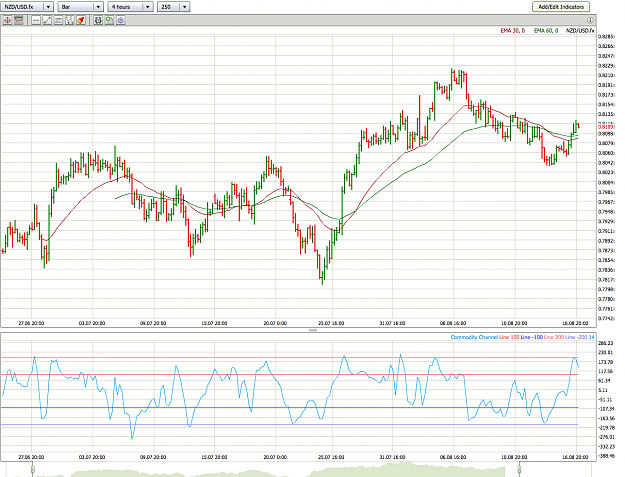
Task: Click 31.07 16:00 date on CCI panel axis
Action: click(x=393, y=457)
